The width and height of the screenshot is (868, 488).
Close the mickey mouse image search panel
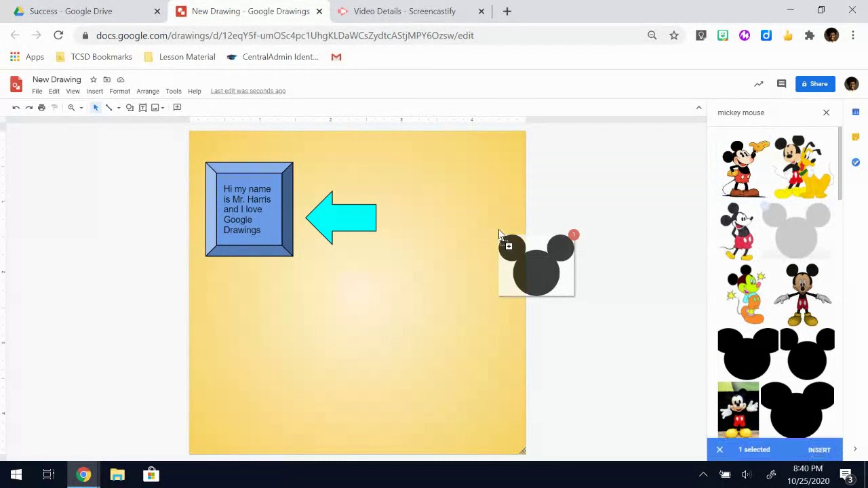[826, 113]
